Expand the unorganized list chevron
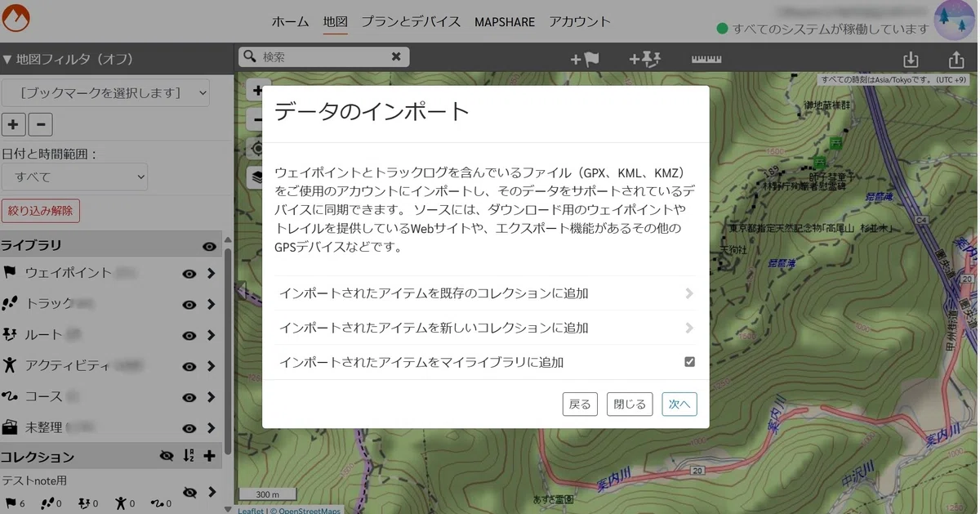This screenshot has height=514, width=980. [211, 428]
